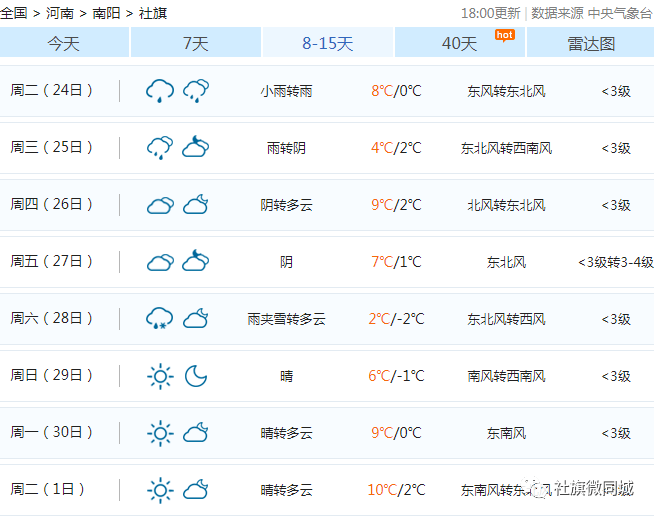Click the 北风转东北风 wind direction

pos(506,205)
